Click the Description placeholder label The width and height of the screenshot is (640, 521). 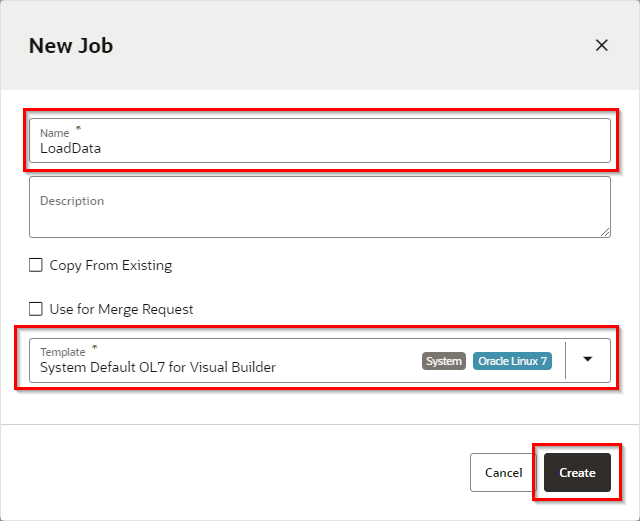click(72, 201)
